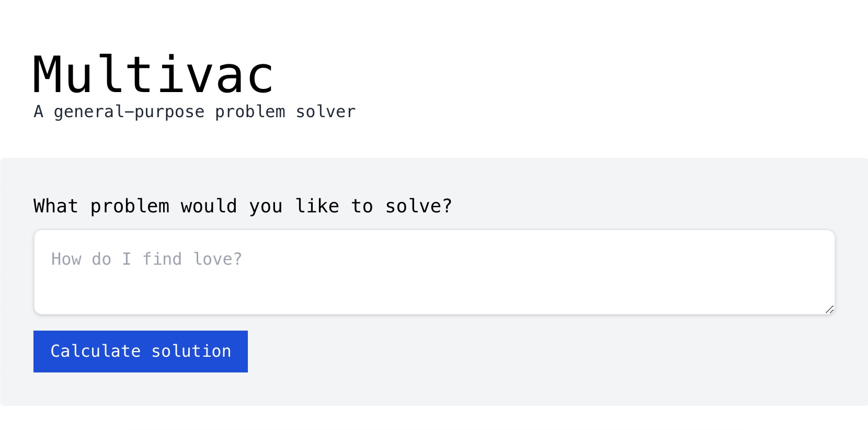Click the Calculate solution button
868x430 pixels.
(x=140, y=352)
